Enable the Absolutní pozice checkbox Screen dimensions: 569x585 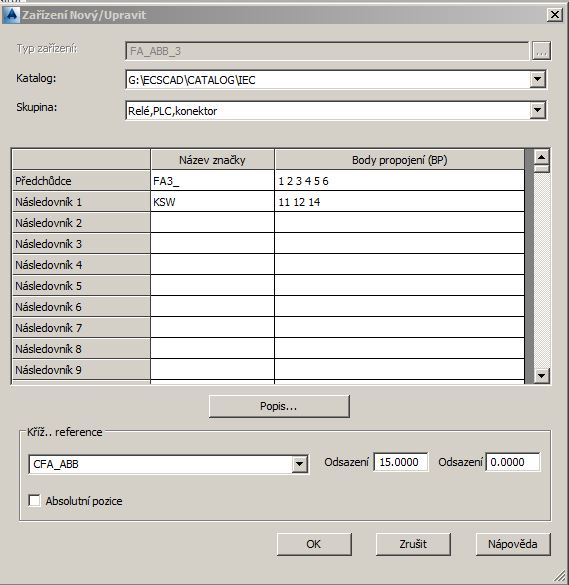[x=34, y=500]
